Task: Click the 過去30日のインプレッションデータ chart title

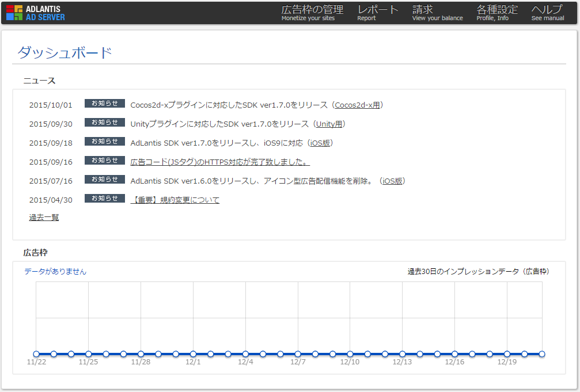Action: (x=478, y=272)
